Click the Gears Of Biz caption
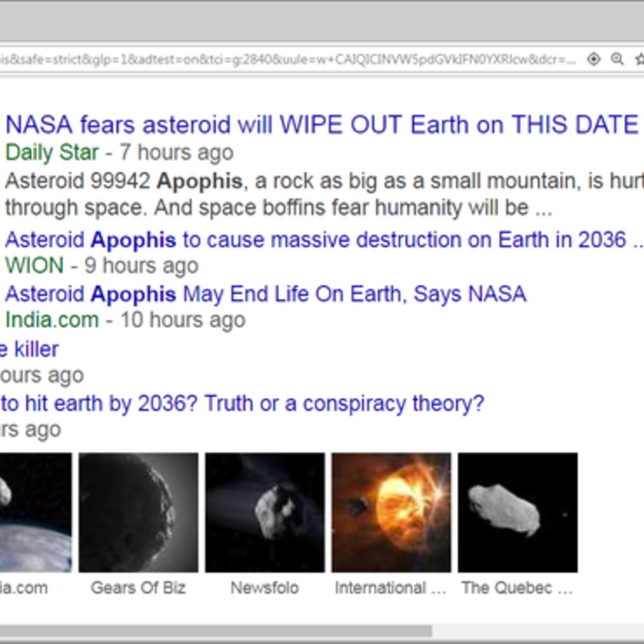644x644 pixels. [138, 588]
